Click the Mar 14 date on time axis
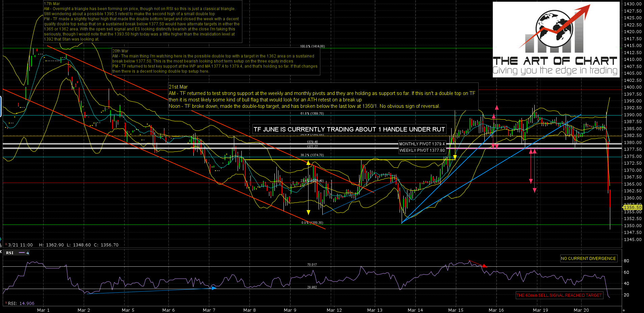Screen dimensions: 644x313 point(415,310)
